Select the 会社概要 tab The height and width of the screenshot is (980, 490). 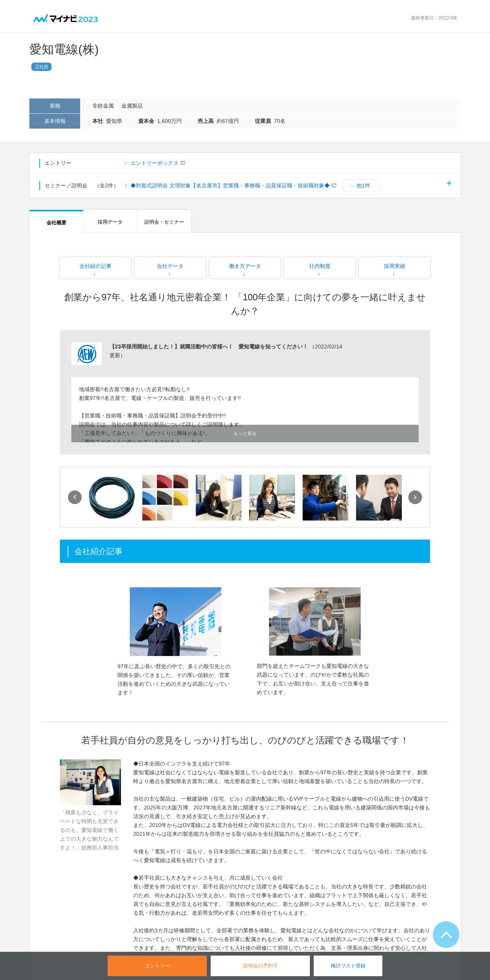[x=56, y=222]
